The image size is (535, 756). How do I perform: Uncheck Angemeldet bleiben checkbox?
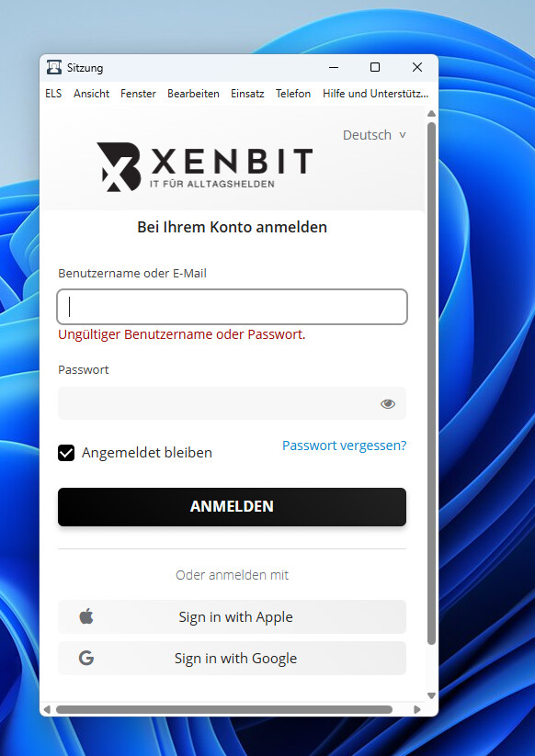(x=66, y=453)
